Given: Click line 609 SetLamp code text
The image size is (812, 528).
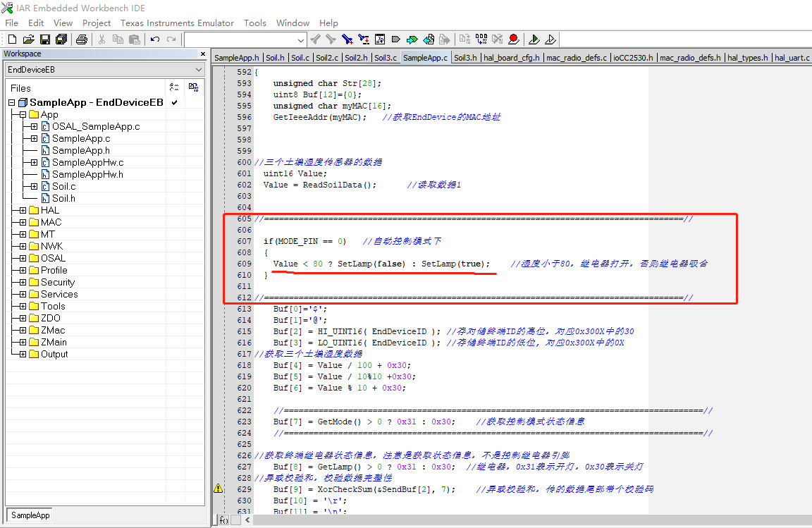Looking at the screenshot, I should (381, 264).
